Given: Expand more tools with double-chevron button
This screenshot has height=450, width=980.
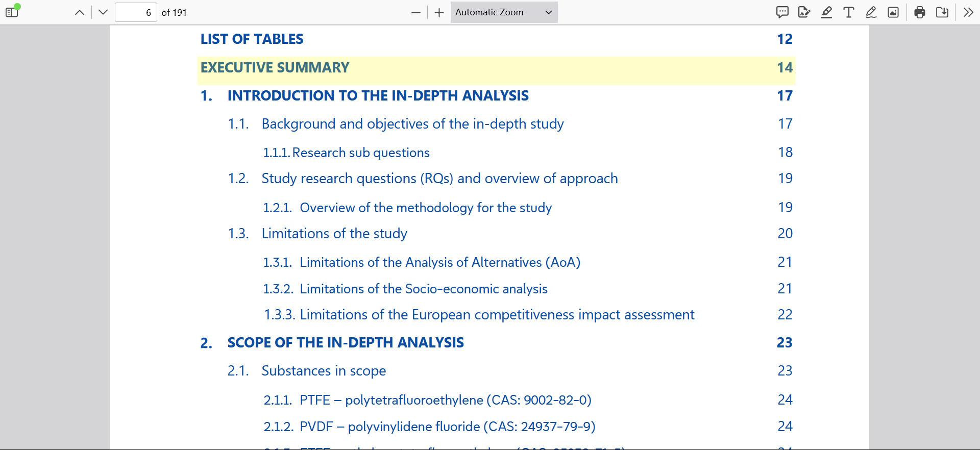Looking at the screenshot, I should coord(968,13).
